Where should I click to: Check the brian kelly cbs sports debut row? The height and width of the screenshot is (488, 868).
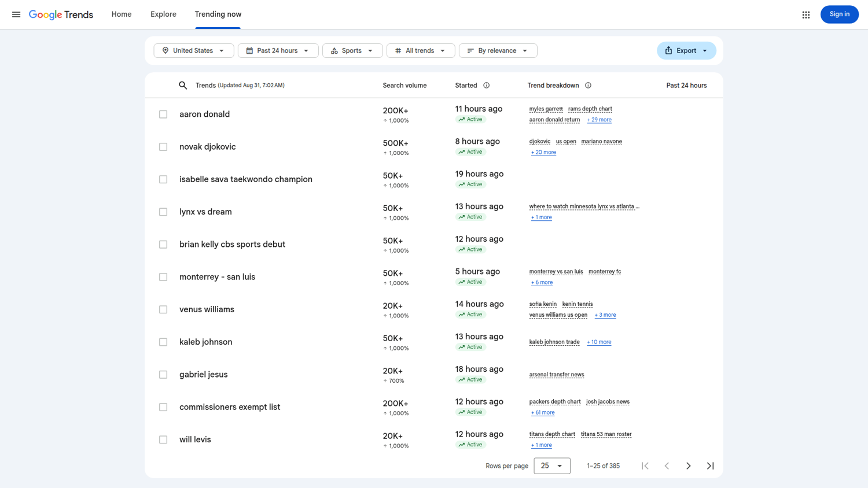[x=163, y=245]
